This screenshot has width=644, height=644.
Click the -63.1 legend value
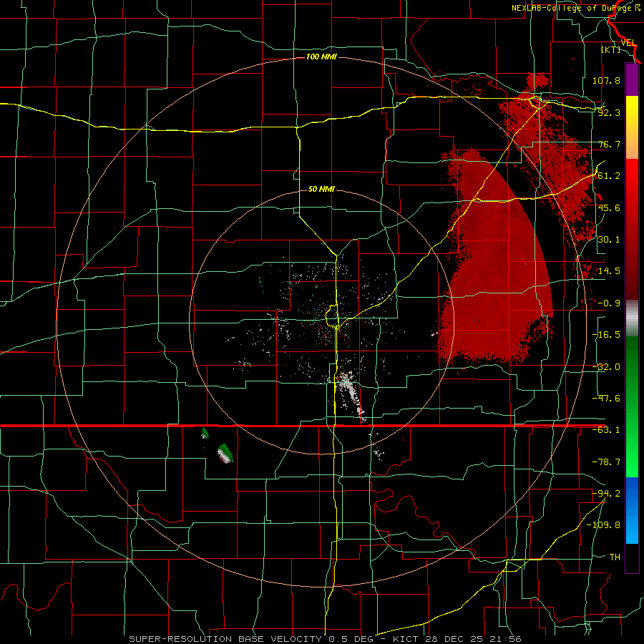coord(606,430)
